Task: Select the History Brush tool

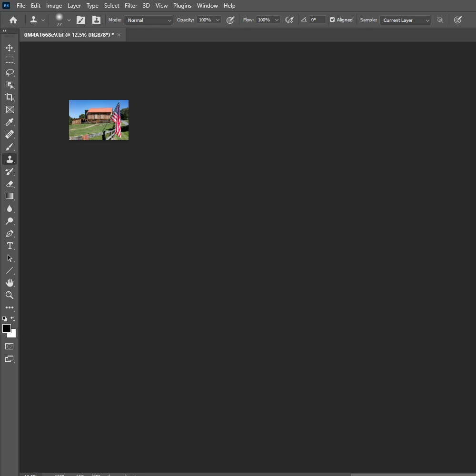Action: coord(10,171)
